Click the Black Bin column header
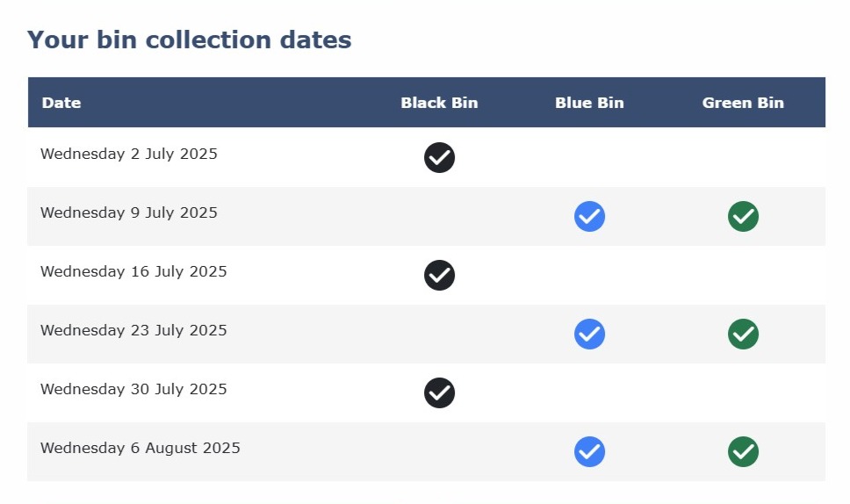 439,103
